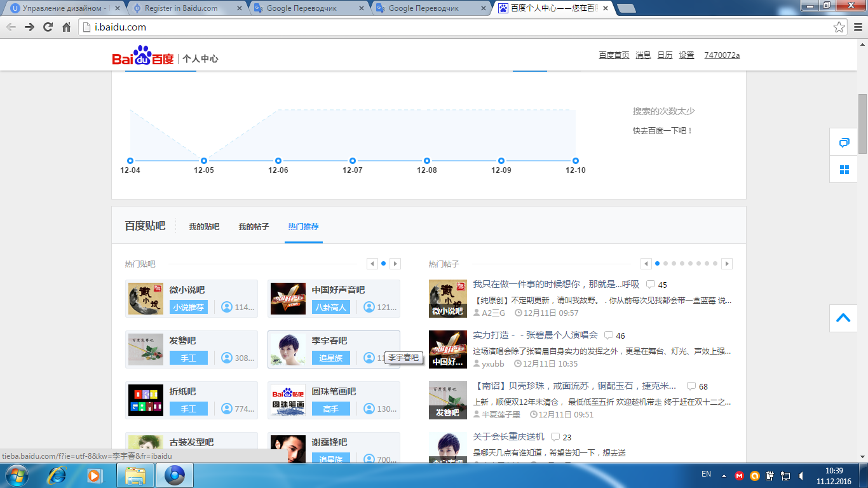Open the new tab button in Chrome
This screenshot has width=868, height=488.
pos(627,8)
